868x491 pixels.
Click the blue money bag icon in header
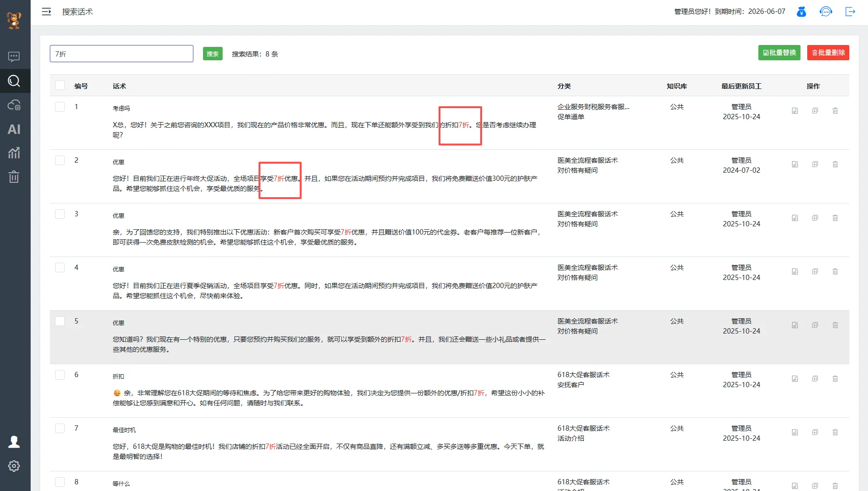point(801,11)
